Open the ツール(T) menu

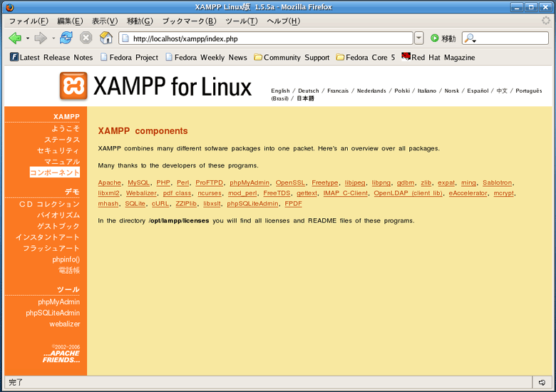[x=242, y=21]
